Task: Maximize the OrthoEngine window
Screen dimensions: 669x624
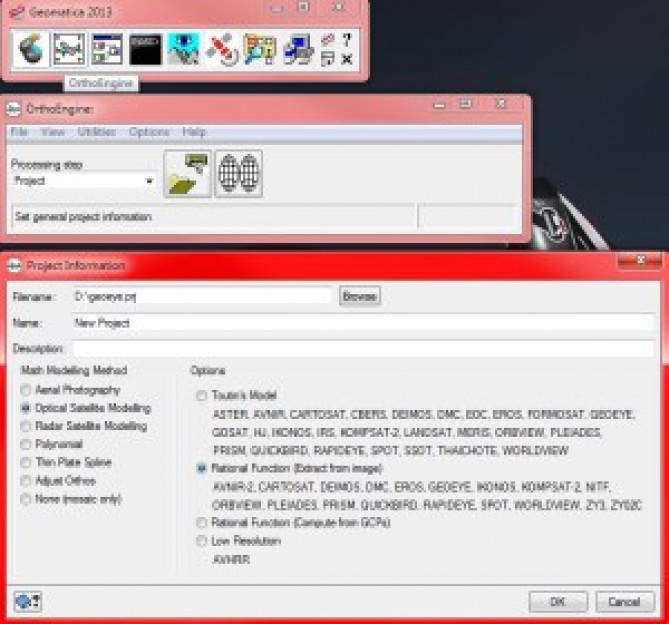Action: click(x=465, y=104)
